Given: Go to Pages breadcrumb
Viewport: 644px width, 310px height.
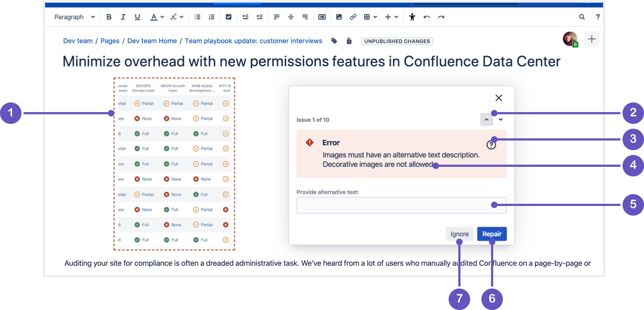Looking at the screenshot, I should (110, 41).
